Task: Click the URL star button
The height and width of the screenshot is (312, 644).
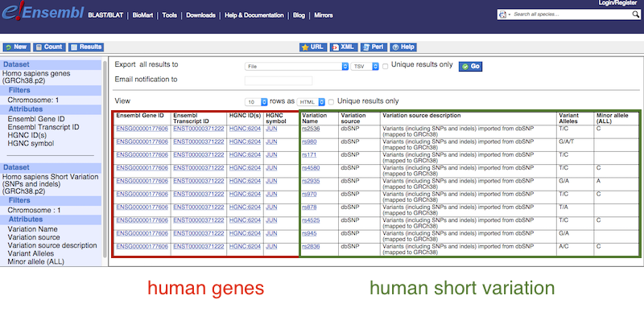Action: (313, 47)
